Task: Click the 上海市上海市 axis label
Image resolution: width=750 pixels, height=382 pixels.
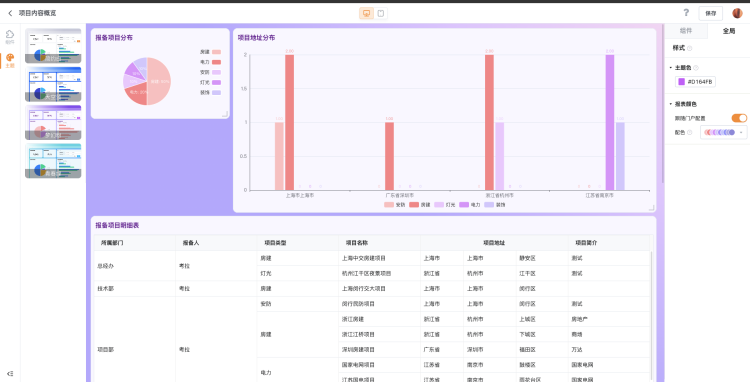Action: click(300, 196)
